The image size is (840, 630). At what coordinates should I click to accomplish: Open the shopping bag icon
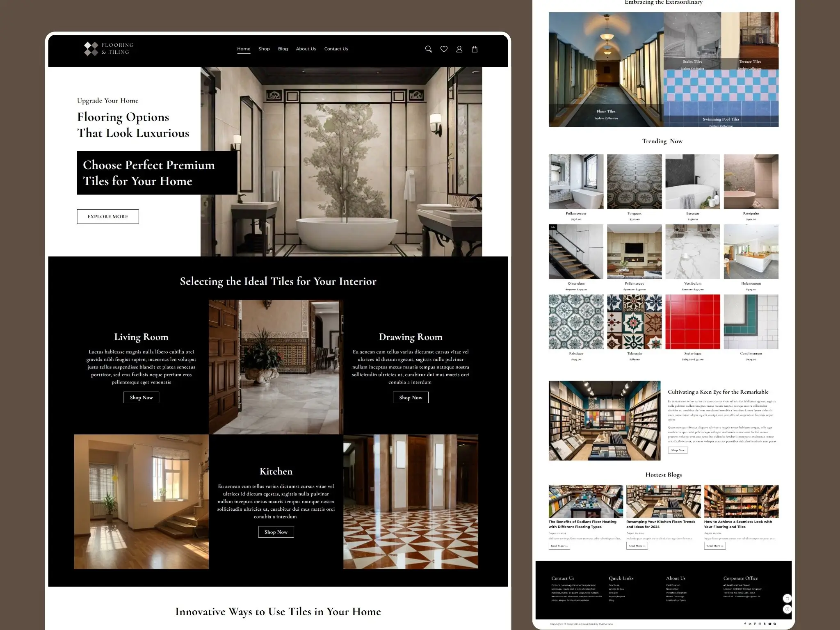pyautogui.click(x=475, y=49)
